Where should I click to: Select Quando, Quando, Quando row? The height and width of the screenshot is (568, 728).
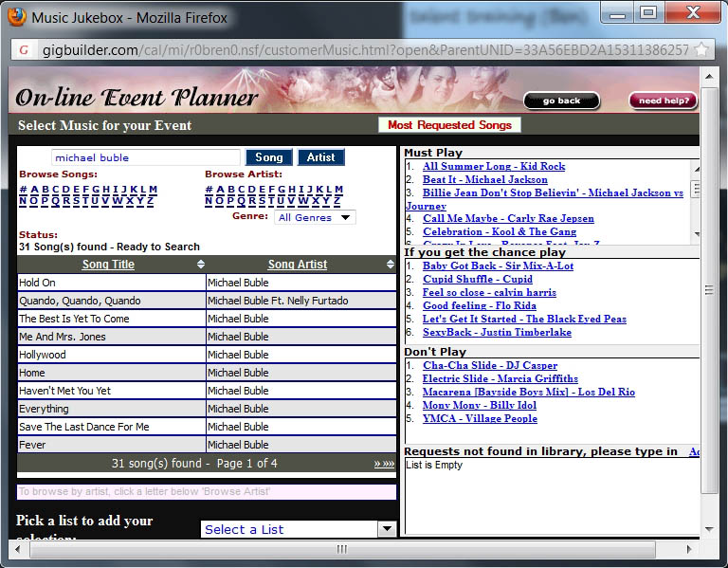pyautogui.click(x=112, y=301)
